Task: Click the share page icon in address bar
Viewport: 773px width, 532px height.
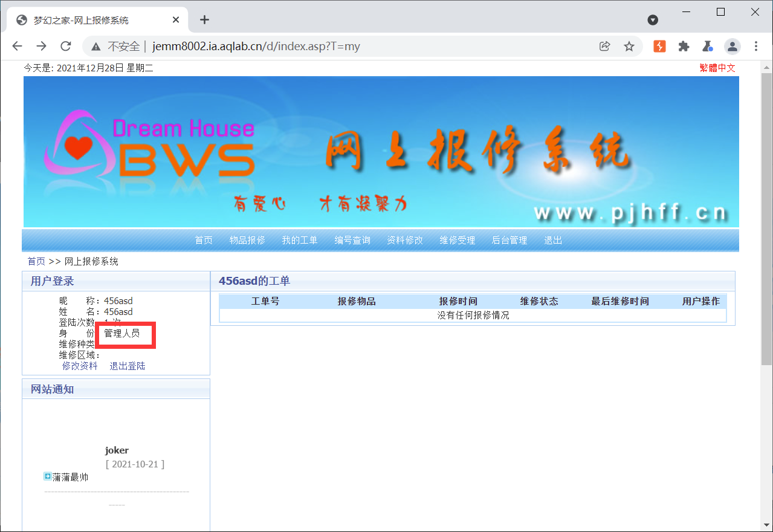Action: [604, 46]
